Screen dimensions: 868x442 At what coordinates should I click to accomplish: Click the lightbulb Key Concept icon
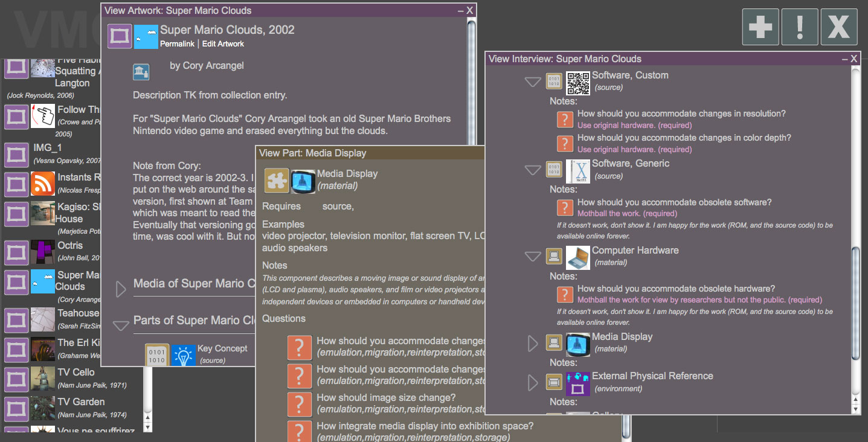(x=183, y=356)
